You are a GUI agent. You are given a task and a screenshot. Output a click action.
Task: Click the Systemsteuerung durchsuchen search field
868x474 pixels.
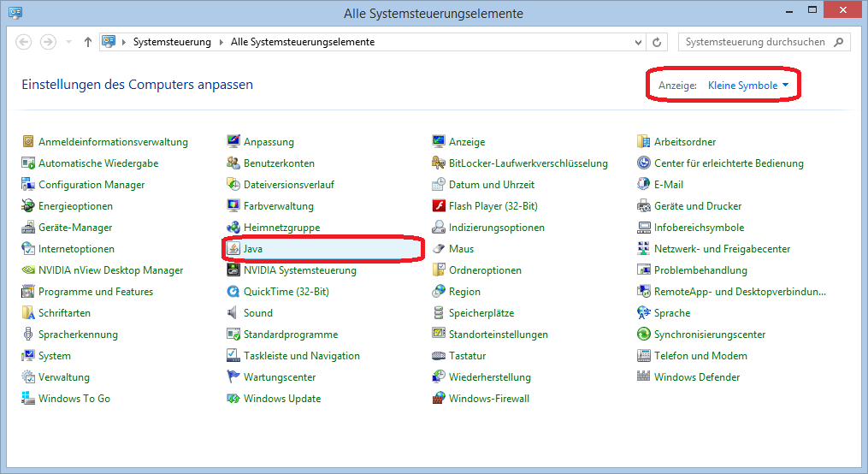tap(754, 42)
